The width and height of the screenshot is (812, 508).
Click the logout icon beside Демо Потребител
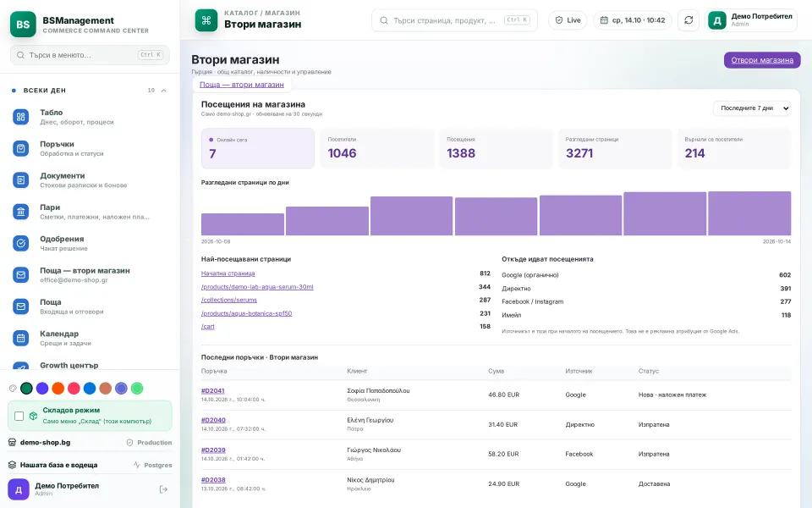tap(163, 489)
